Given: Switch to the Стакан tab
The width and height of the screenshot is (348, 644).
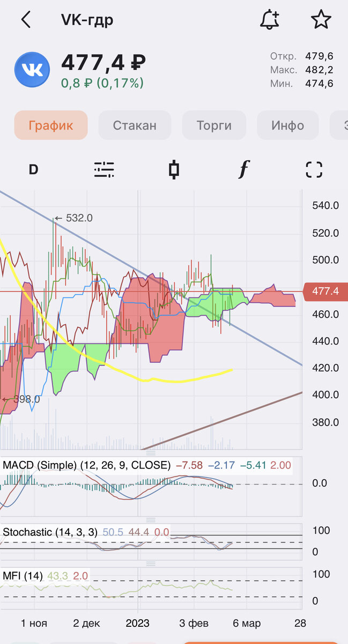Looking at the screenshot, I should 135,126.
